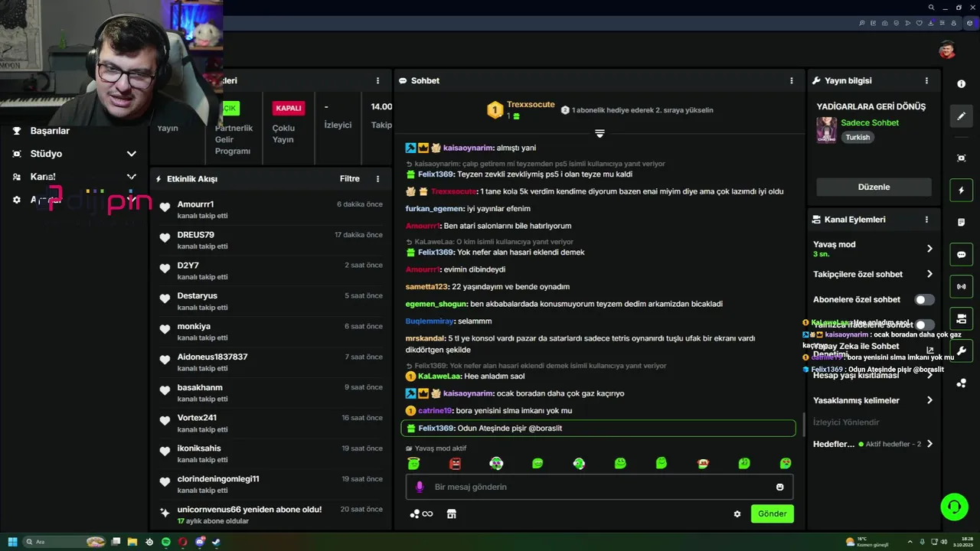
Task: Click the chat bubble icon in right sidebar
Action: [962, 255]
